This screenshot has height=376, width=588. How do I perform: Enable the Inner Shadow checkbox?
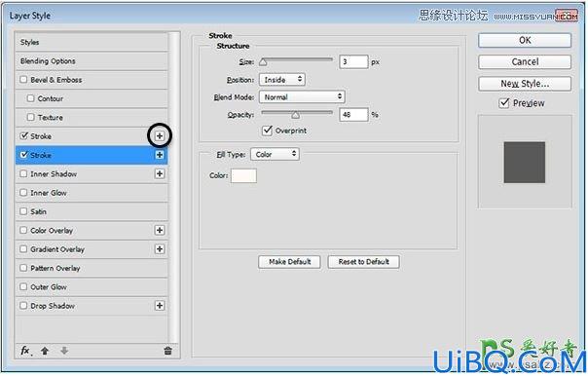point(23,173)
